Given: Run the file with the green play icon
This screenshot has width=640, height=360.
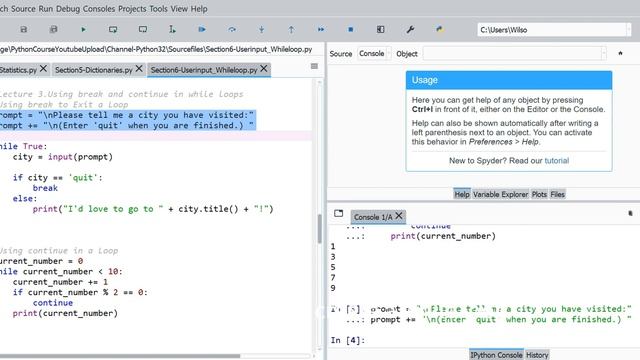Looking at the screenshot, I should pyautogui.click(x=83, y=29).
